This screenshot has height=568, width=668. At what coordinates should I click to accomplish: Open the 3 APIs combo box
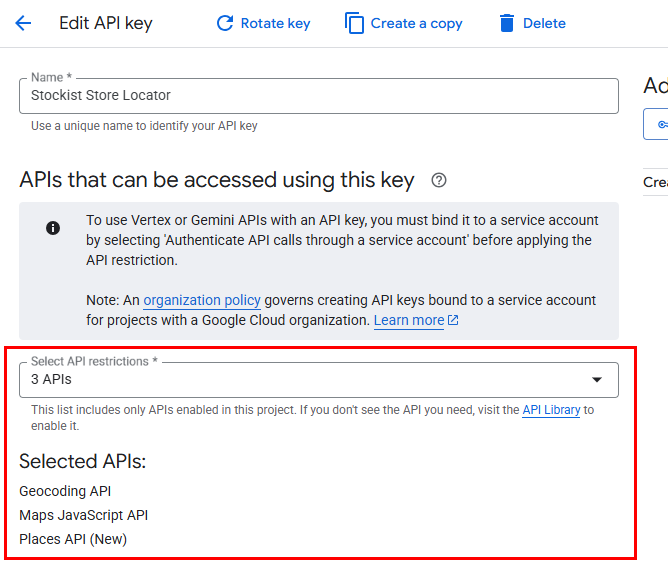click(x=319, y=380)
